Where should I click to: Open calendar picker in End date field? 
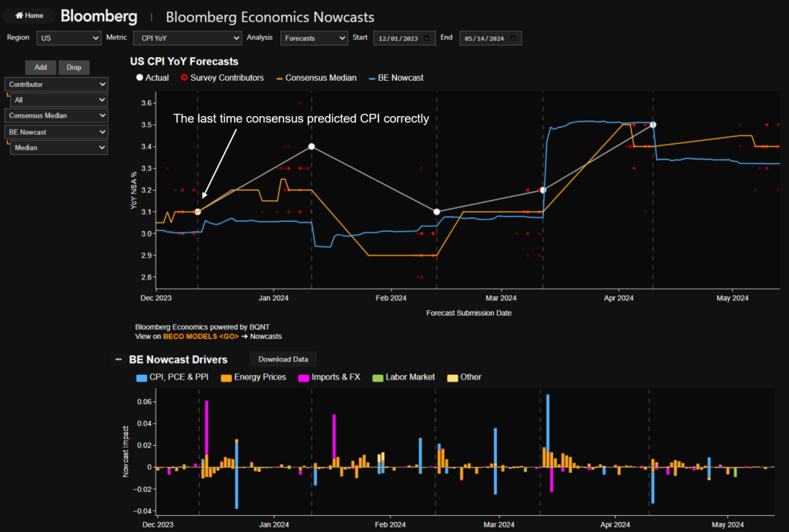pyautogui.click(x=514, y=38)
